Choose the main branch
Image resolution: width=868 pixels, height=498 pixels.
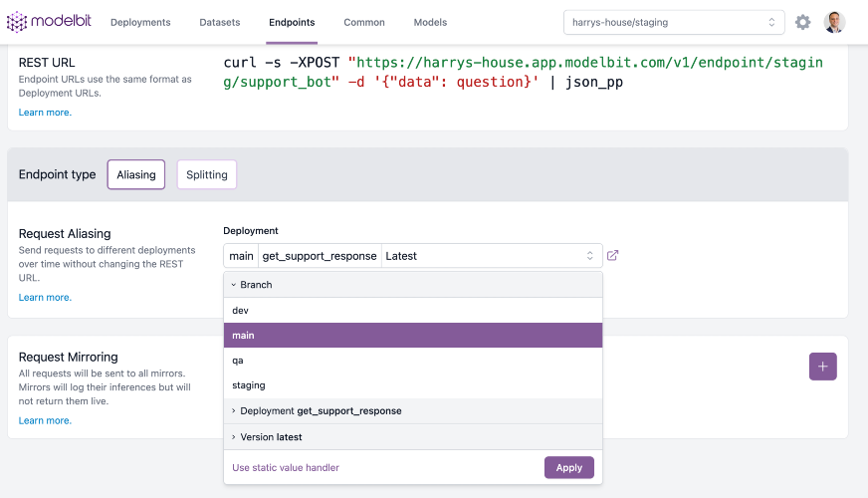coord(412,335)
